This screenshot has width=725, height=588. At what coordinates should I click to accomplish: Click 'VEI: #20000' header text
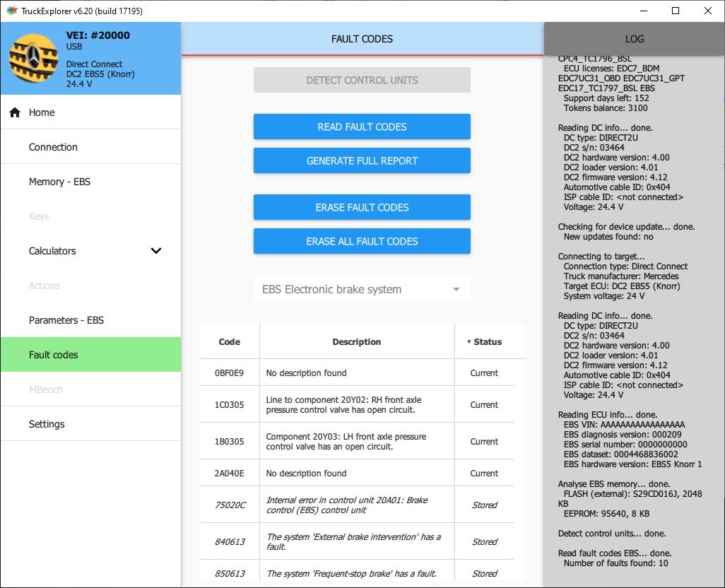(98, 35)
